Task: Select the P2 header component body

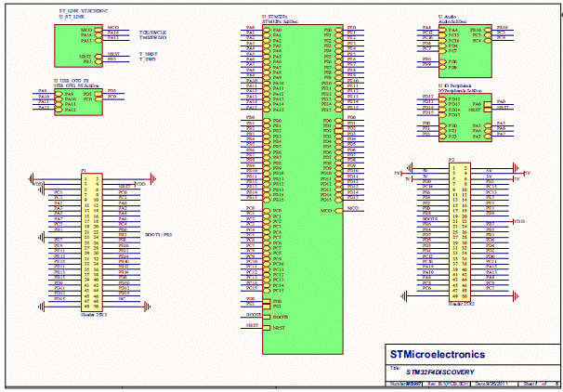Action: (x=460, y=232)
